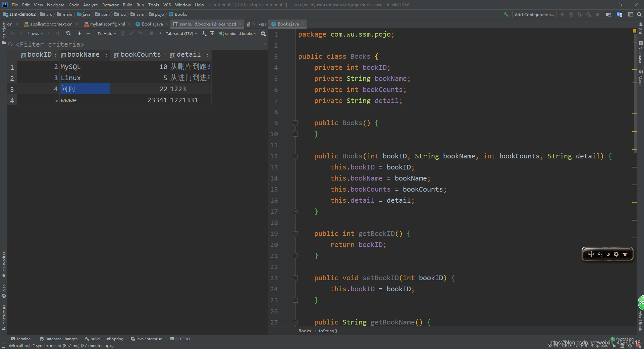Toggle sort on the bookID column

point(56,55)
